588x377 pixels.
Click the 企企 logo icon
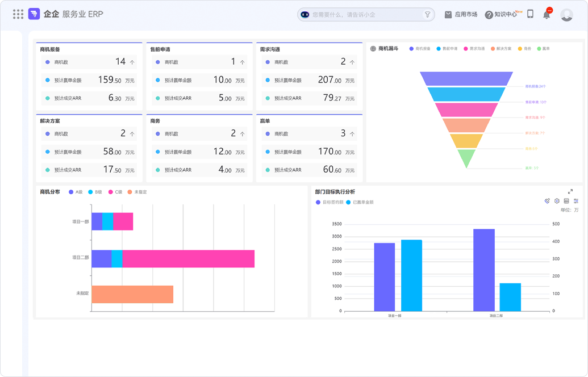[x=34, y=14]
